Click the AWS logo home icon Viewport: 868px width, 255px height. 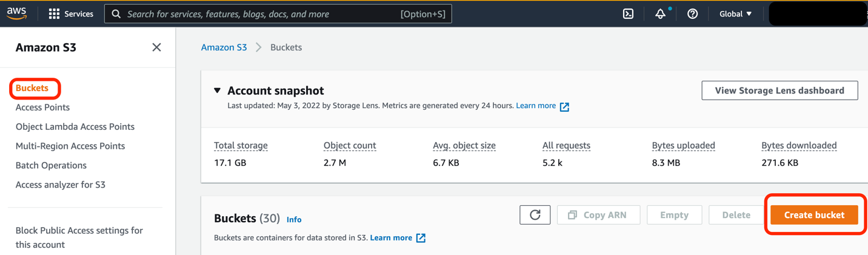point(17,14)
